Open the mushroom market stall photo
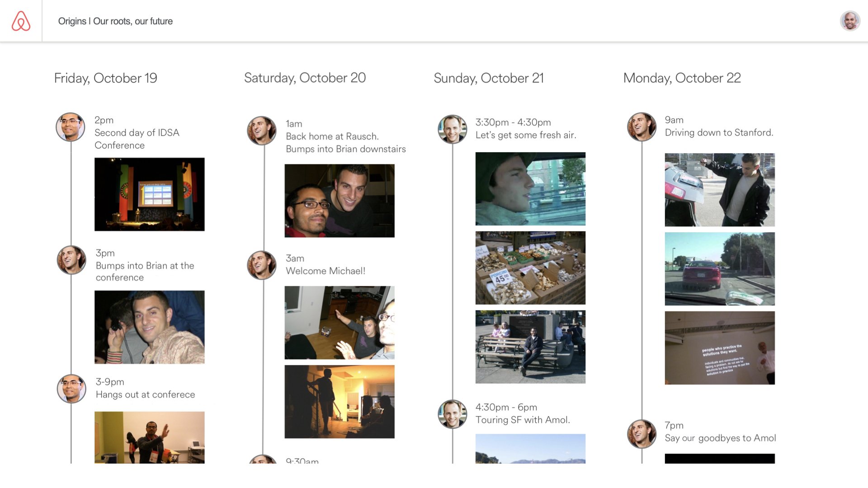 (x=530, y=268)
